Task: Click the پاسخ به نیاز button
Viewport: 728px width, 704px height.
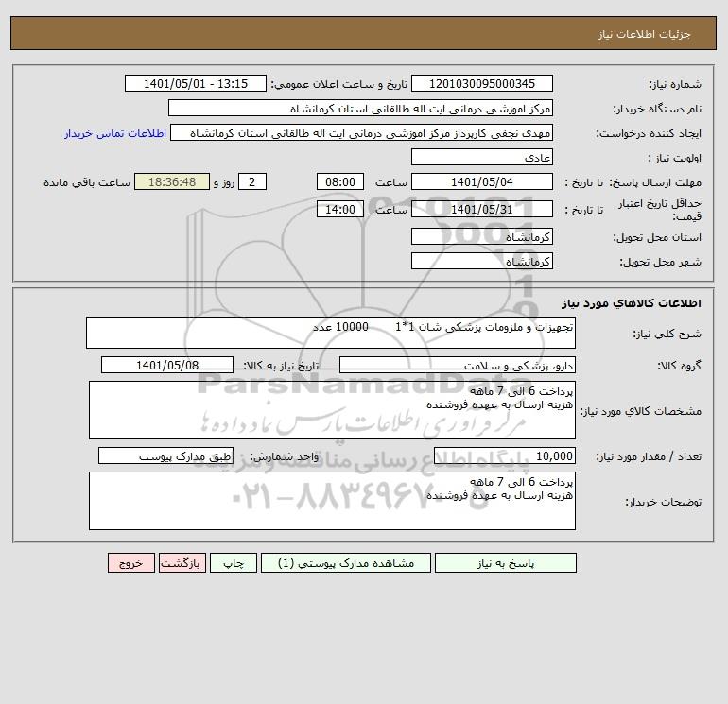Action: coord(506,563)
